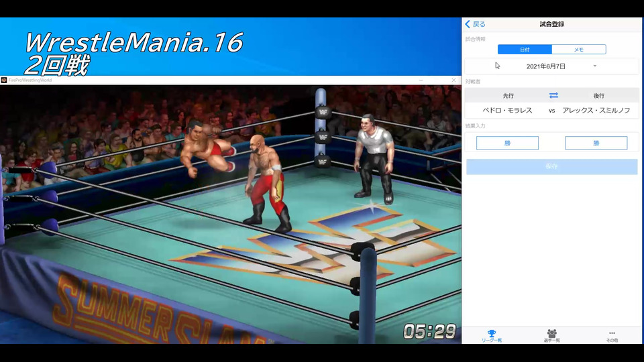Select the 日付 segment
This screenshot has height=362, width=644.
pos(525,50)
